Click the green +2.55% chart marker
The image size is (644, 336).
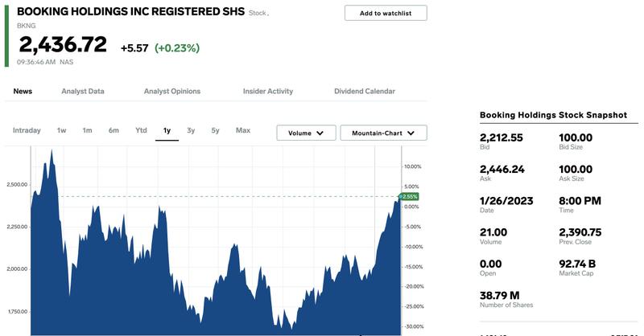pyautogui.click(x=409, y=196)
